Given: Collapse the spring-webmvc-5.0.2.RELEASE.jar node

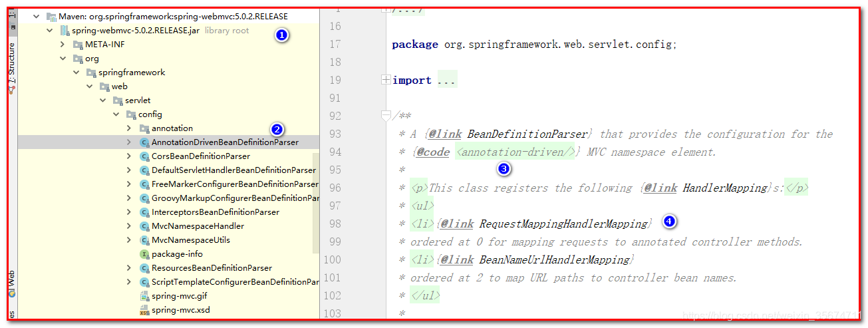Looking at the screenshot, I should 49,30.
